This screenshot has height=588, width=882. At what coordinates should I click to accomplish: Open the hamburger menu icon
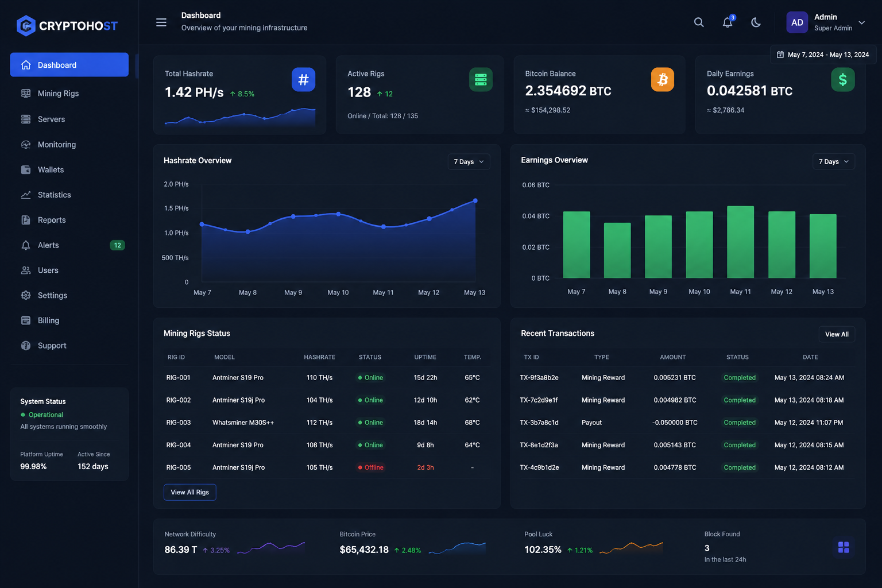click(161, 22)
